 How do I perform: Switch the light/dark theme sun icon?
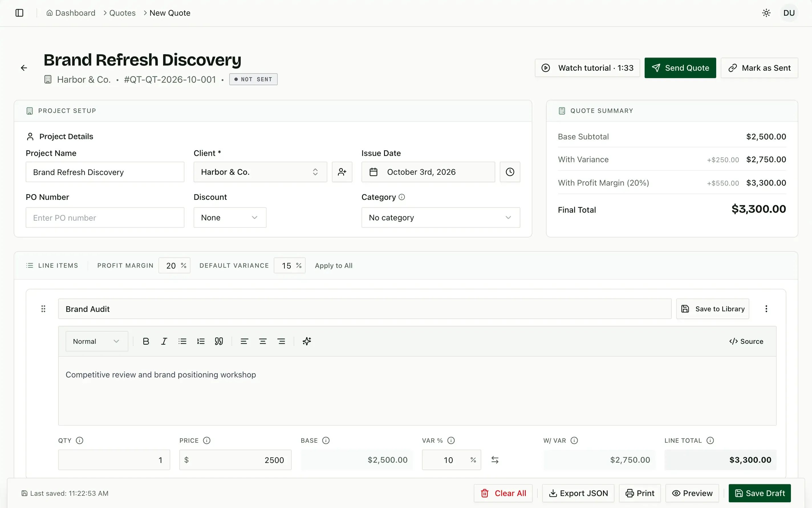(766, 13)
